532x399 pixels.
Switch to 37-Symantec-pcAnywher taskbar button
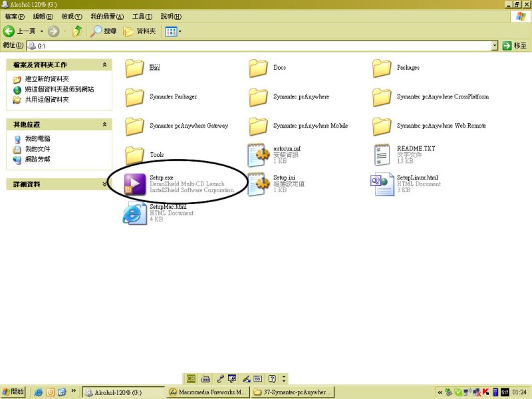coord(293,392)
